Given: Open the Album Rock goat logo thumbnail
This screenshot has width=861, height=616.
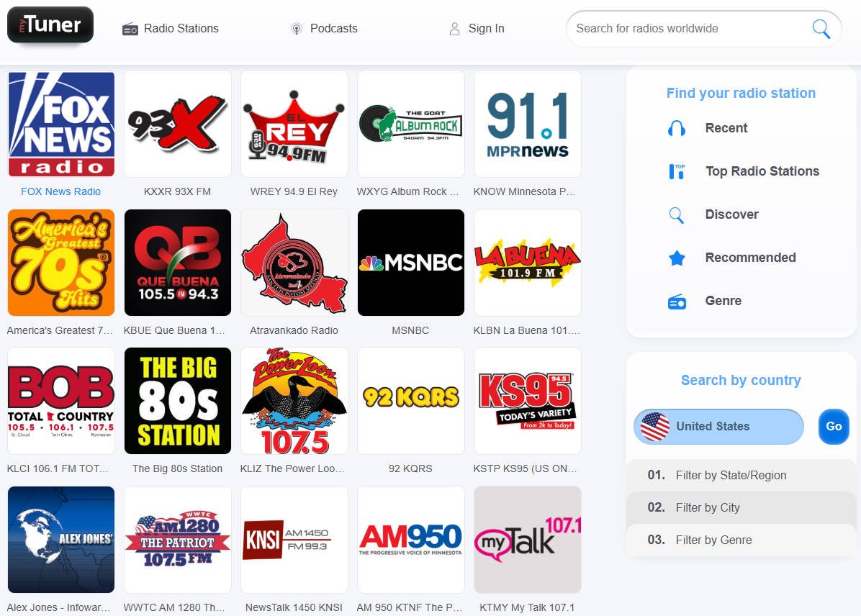Looking at the screenshot, I should click(411, 124).
